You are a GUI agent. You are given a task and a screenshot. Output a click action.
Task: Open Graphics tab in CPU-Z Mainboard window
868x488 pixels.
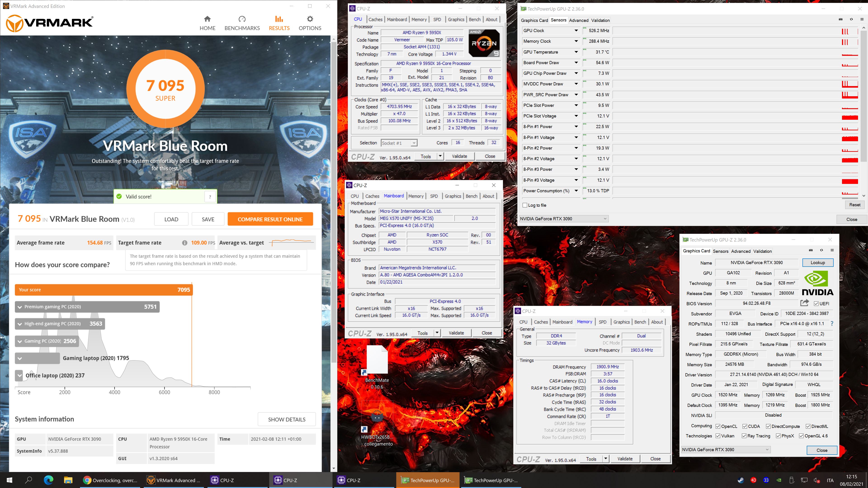[x=453, y=196]
